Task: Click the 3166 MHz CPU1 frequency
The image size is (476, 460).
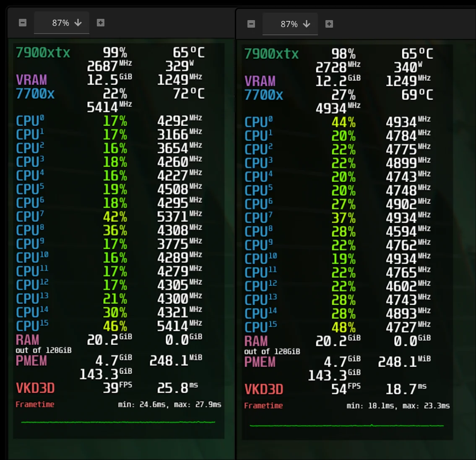Action: pyautogui.click(x=179, y=134)
